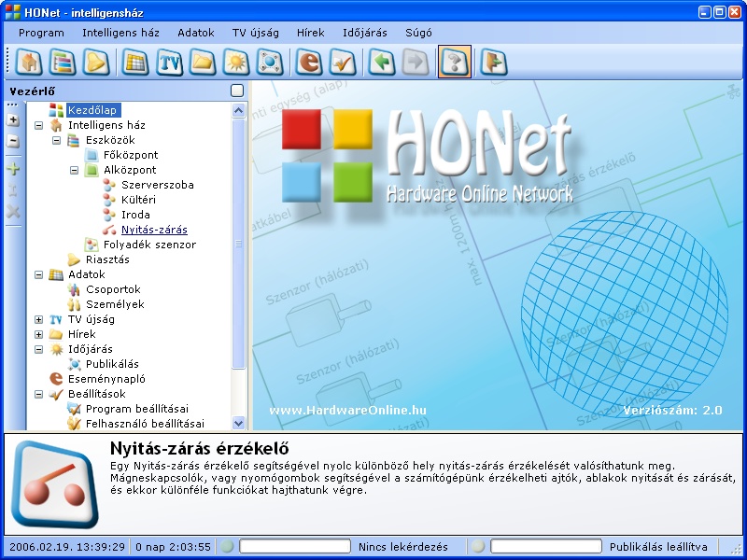
Task: Collapse the Eszközök tree node
Action: tap(56, 141)
